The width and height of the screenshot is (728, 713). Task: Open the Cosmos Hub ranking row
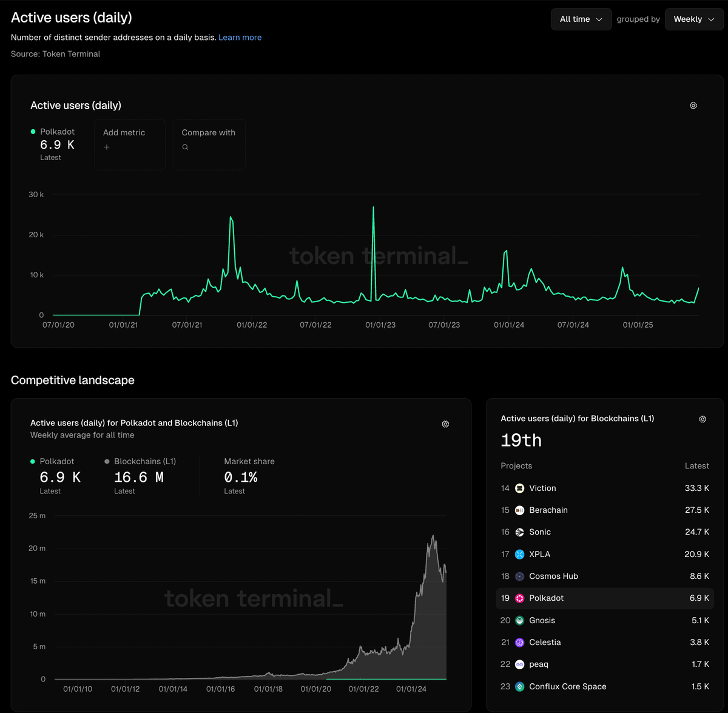coord(605,576)
